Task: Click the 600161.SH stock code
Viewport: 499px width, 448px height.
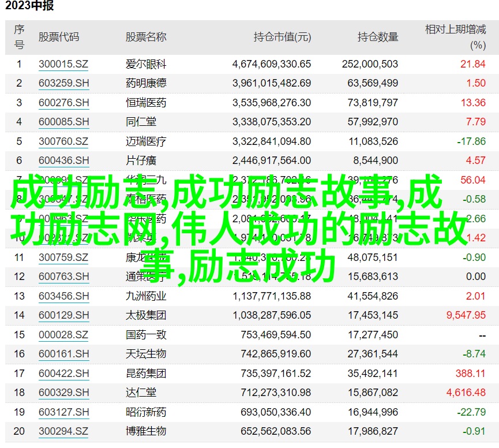Action: point(63,354)
